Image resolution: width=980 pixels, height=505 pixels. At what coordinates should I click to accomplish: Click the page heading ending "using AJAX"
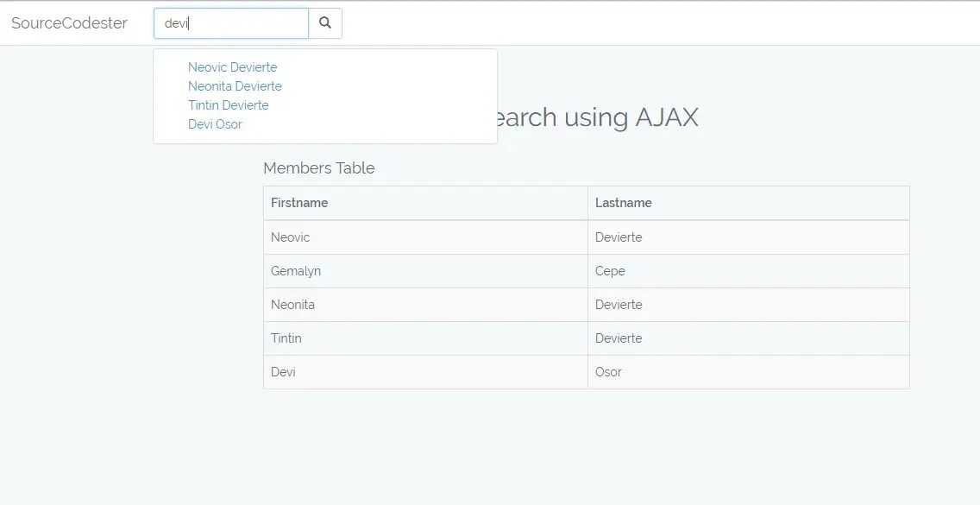pos(595,117)
